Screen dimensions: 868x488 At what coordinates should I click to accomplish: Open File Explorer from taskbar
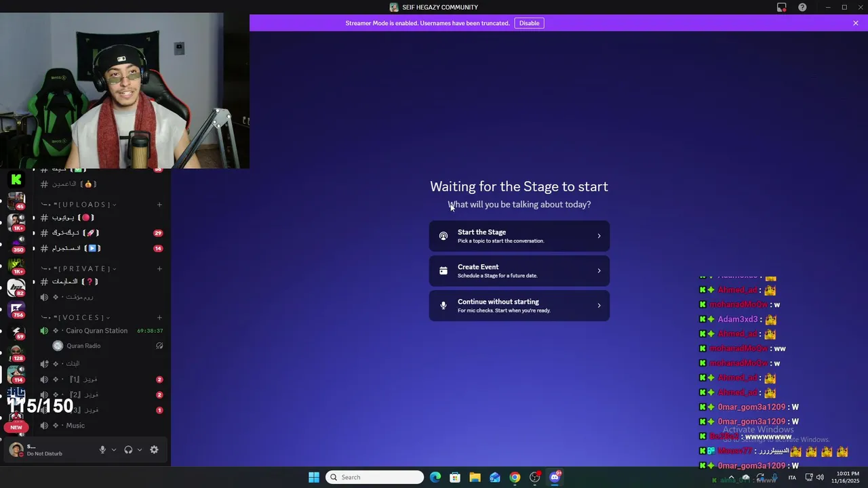475,477
